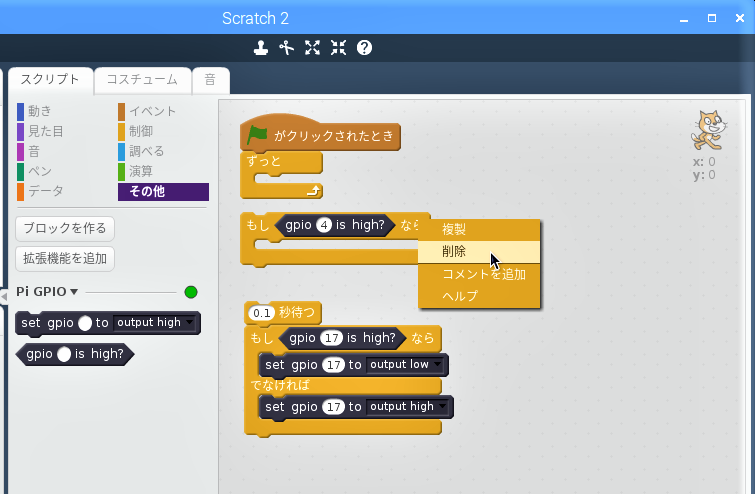Viewport: 755px width, 494px height.
Task: Click the 拡張機能を追加 button
Action: click(65, 259)
